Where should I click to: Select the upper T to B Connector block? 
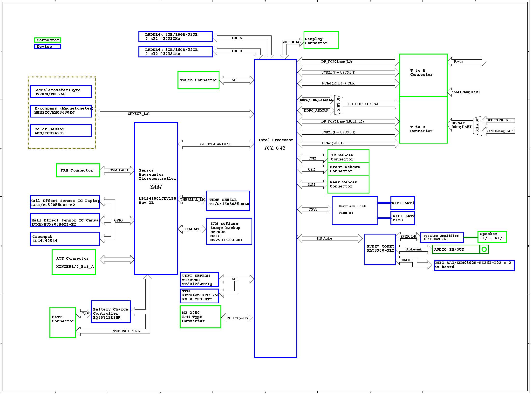(423, 75)
